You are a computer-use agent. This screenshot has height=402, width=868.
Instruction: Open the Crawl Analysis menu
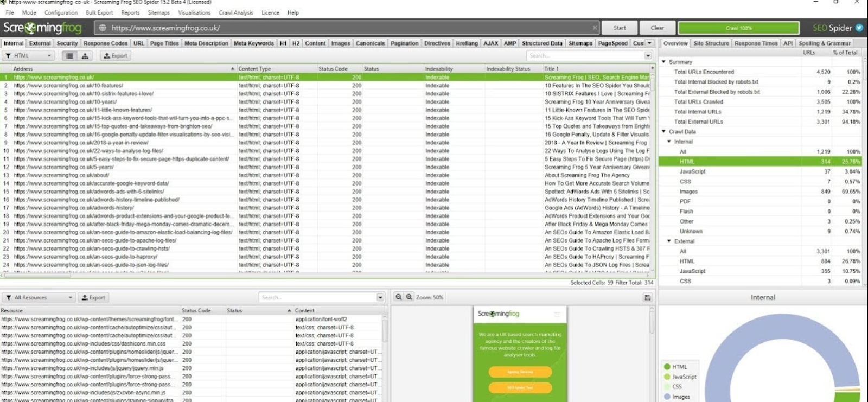coord(235,12)
